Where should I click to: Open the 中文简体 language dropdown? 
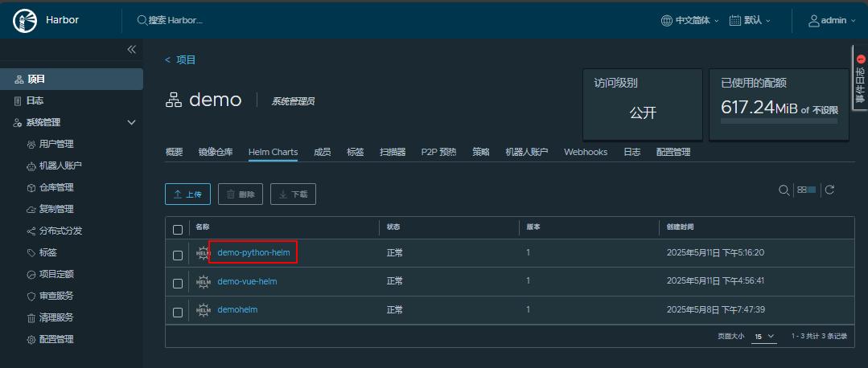[690, 20]
